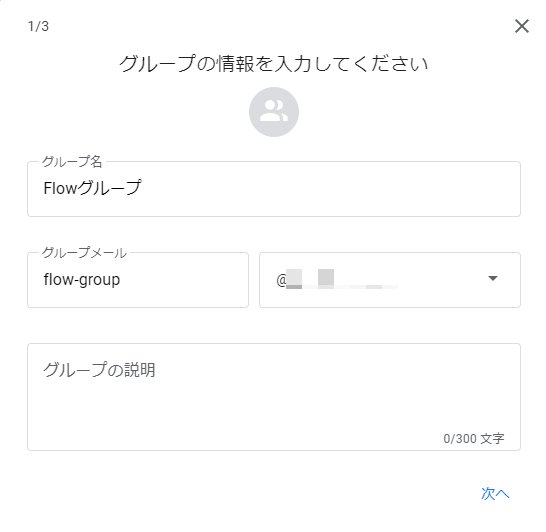
Task: Select the blurred @ domain value
Action: coord(337,279)
